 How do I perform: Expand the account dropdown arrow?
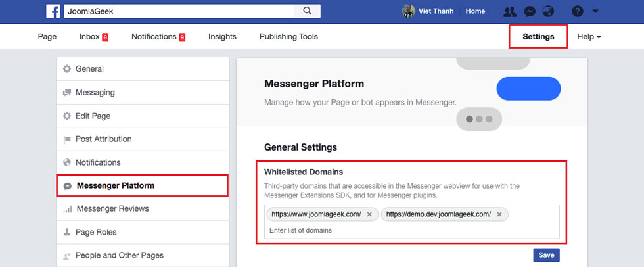595,12
